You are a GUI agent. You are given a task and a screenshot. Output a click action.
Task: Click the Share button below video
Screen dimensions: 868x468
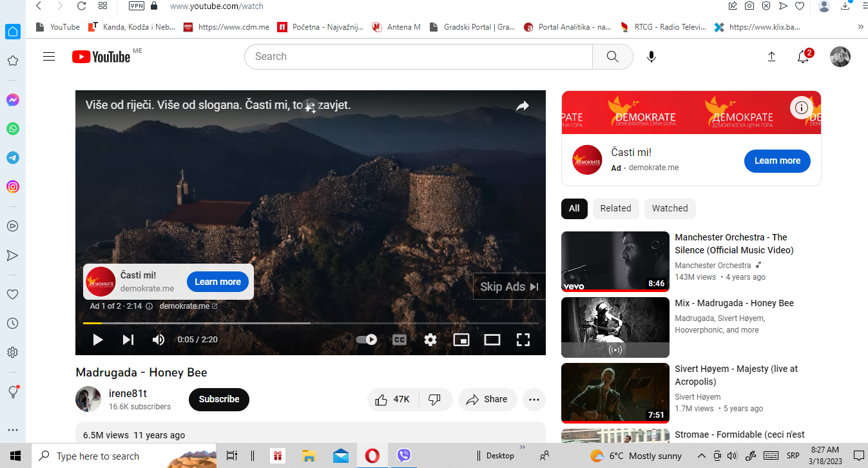(488, 400)
